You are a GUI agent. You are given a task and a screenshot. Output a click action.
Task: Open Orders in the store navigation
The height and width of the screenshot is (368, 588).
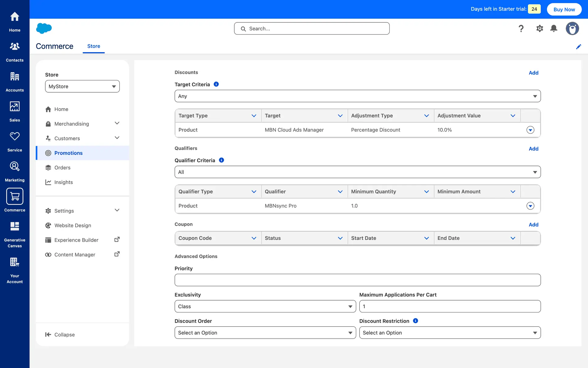point(62,167)
